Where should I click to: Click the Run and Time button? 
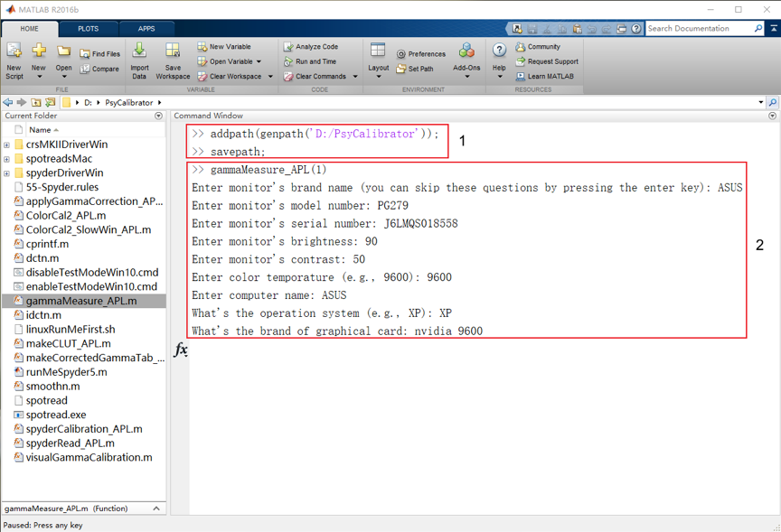[310, 61]
